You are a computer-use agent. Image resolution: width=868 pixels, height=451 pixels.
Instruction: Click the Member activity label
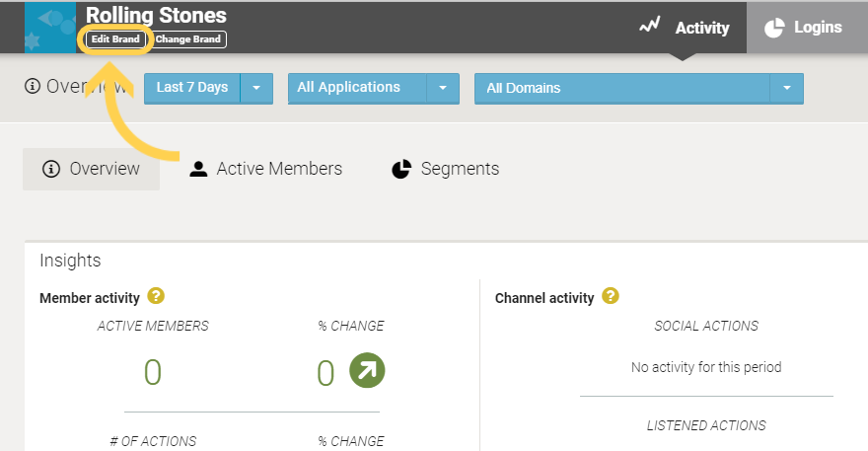tap(90, 298)
